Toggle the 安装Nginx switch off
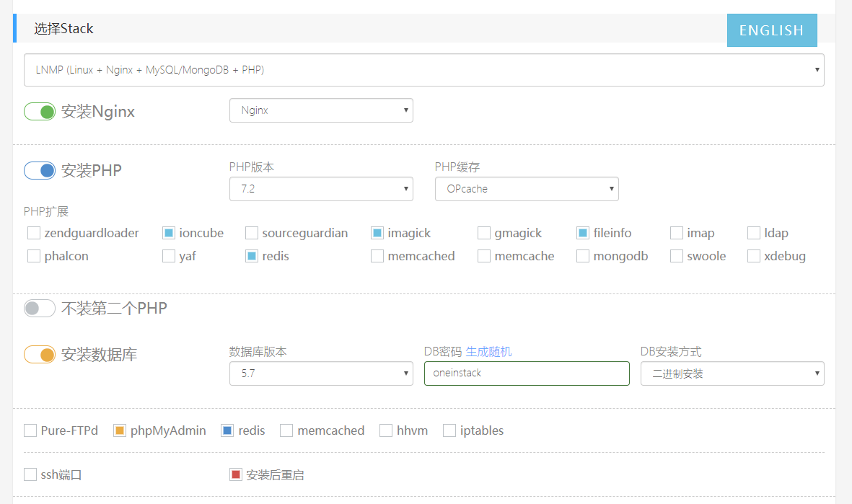This screenshot has width=852, height=504. [x=40, y=112]
